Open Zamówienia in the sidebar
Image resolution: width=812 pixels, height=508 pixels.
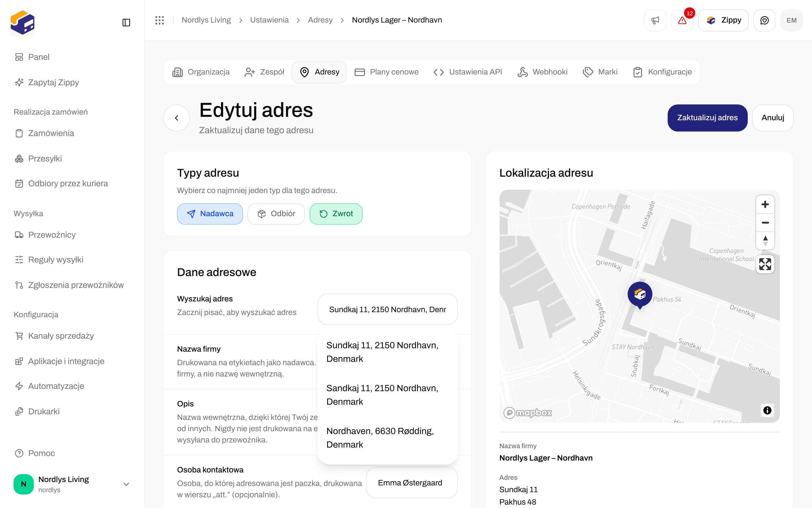tap(72, 133)
